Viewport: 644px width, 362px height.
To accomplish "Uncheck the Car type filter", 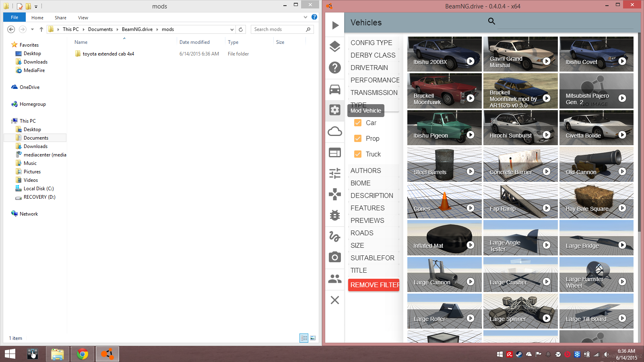I will click(358, 123).
